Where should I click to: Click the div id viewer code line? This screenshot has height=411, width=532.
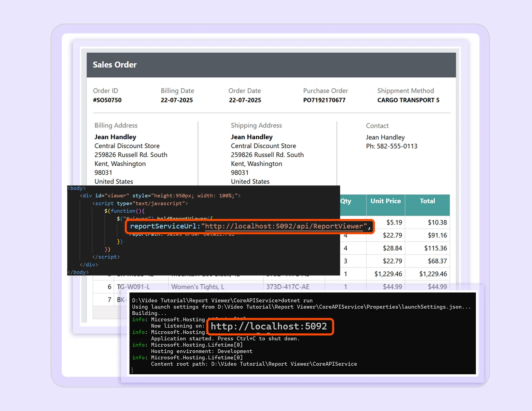(x=160, y=195)
